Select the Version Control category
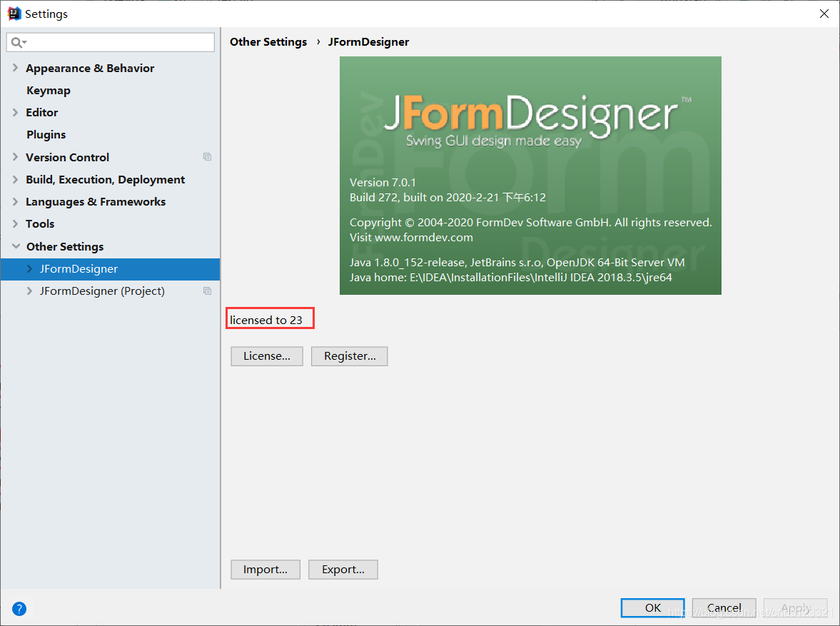Screen dimensions: 840x626 tap(68, 157)
